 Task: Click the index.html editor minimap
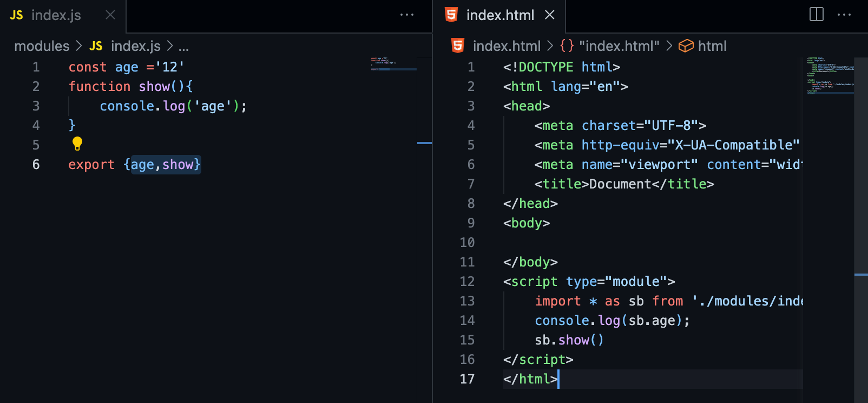click(x=830, y=76)
